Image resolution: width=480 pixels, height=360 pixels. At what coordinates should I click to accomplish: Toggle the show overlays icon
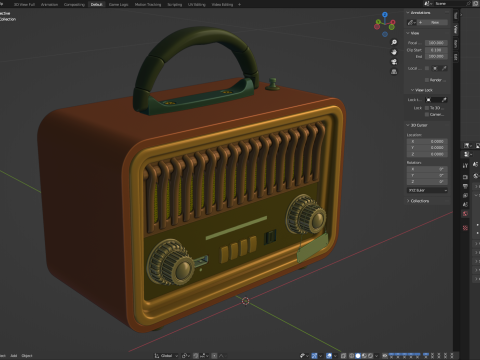click(x=329, y=356)
